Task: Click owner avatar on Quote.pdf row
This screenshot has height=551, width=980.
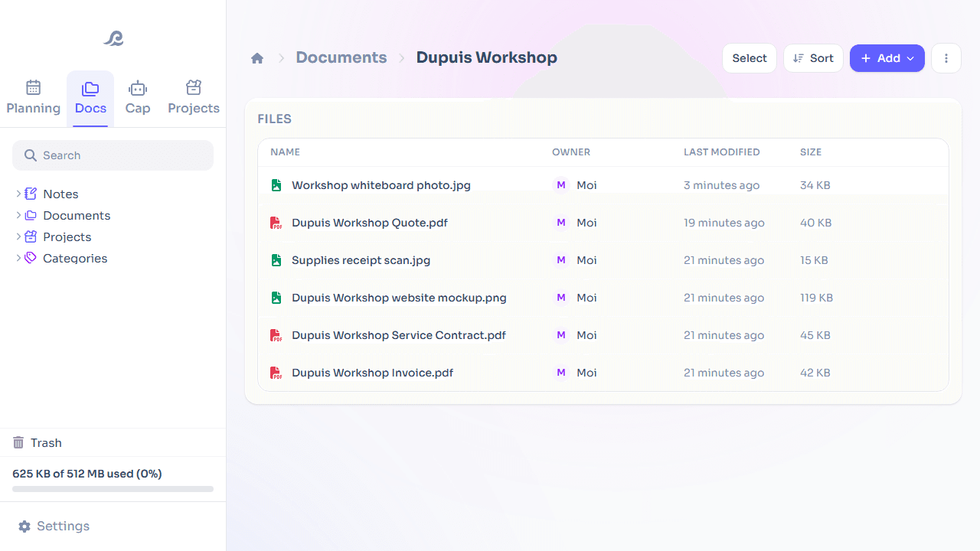Action: click(561, 223)
